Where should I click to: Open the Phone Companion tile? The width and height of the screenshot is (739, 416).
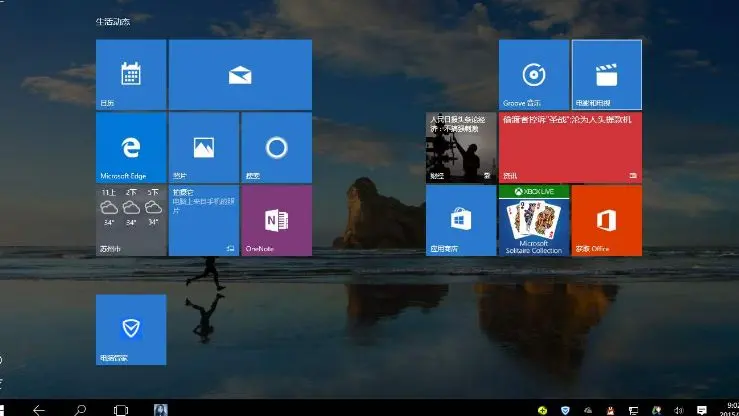204,220
